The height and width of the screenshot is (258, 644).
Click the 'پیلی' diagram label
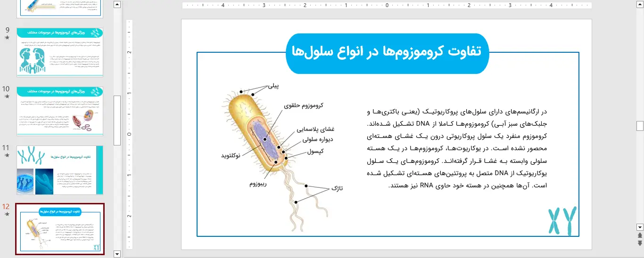pos(273,86)
